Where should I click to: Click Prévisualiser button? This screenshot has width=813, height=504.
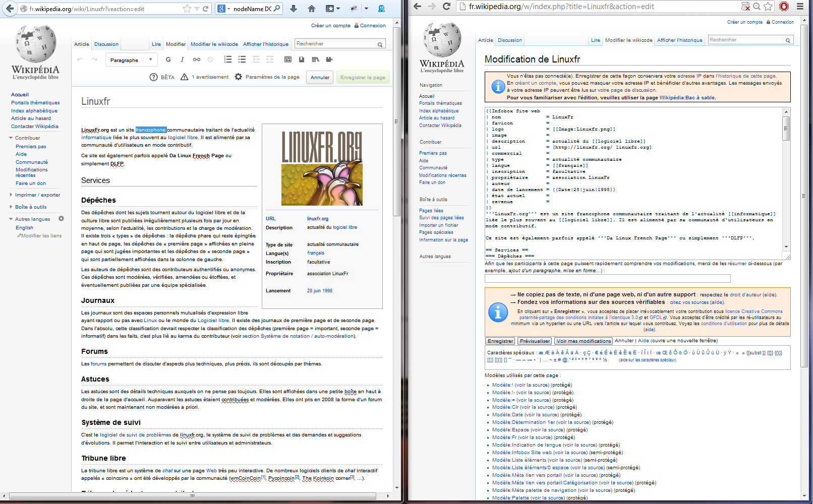(x=535, y=341)
